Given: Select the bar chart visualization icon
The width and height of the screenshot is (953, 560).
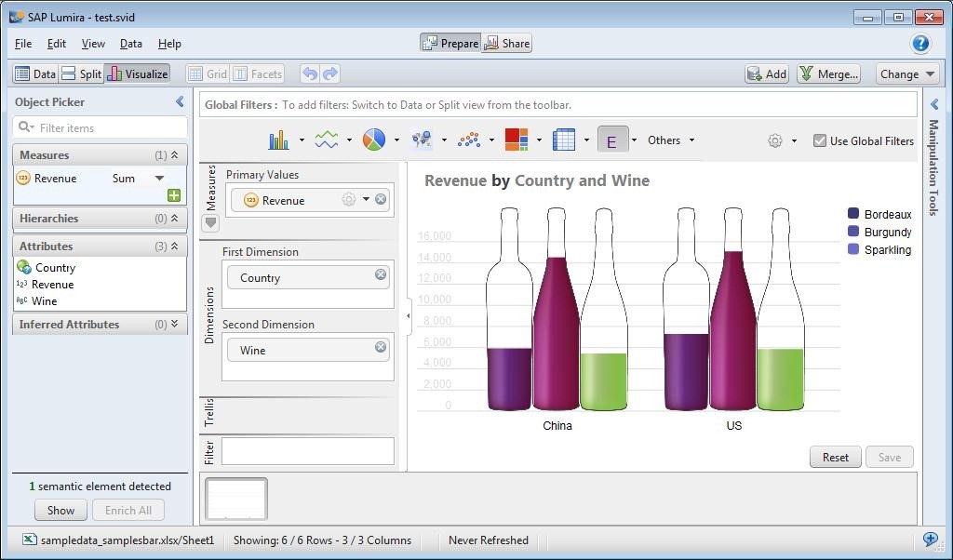Looking at the screenshot, I should pos(279,140).
